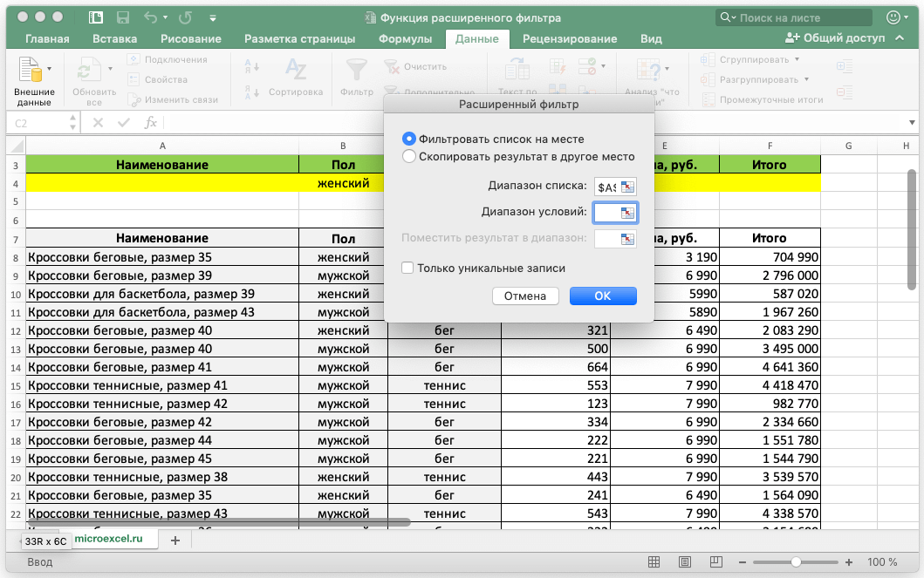Viewport: 924px width, 578px height.
Task: Click the select-all corner triangle of the sheet
Action: 17,146
